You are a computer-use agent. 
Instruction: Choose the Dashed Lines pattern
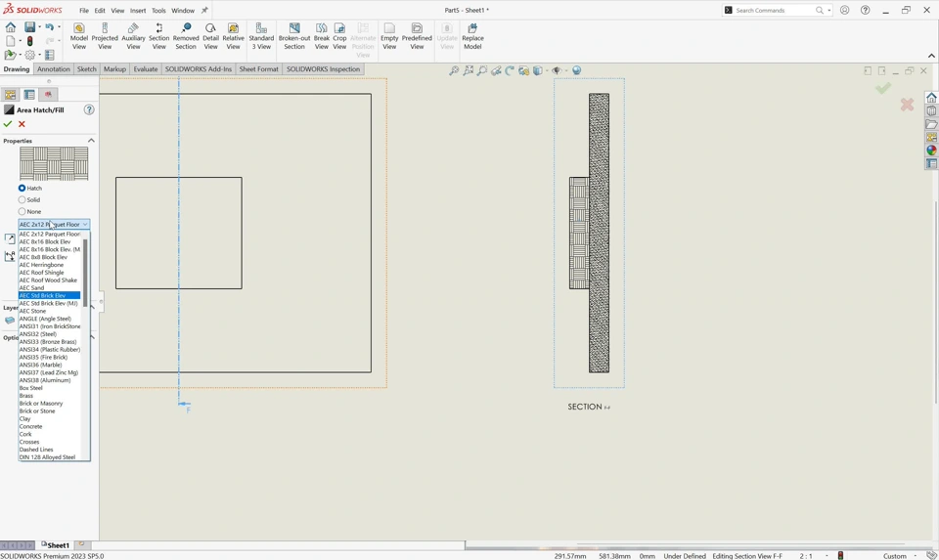[50, 450]
